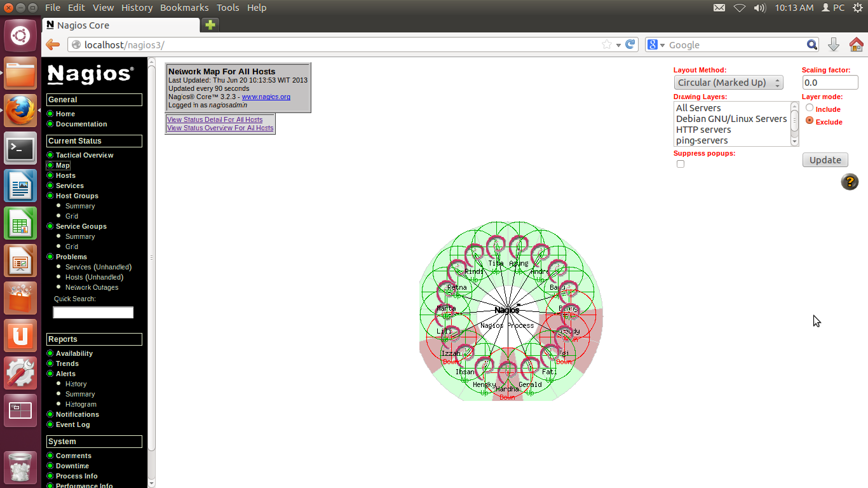Open LibreOffice Calc from the launcher
The width and height of the screenshot is (868, 488).
click(x=20, y=224)
